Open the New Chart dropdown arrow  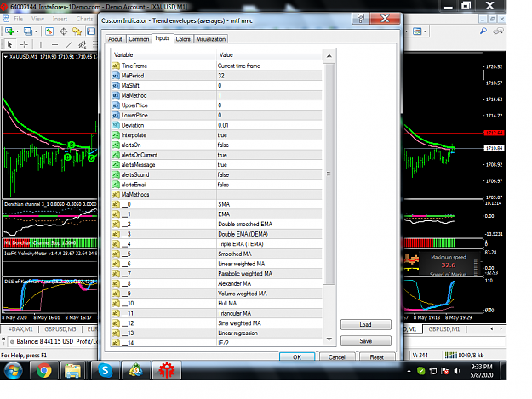tap(17, 31)
